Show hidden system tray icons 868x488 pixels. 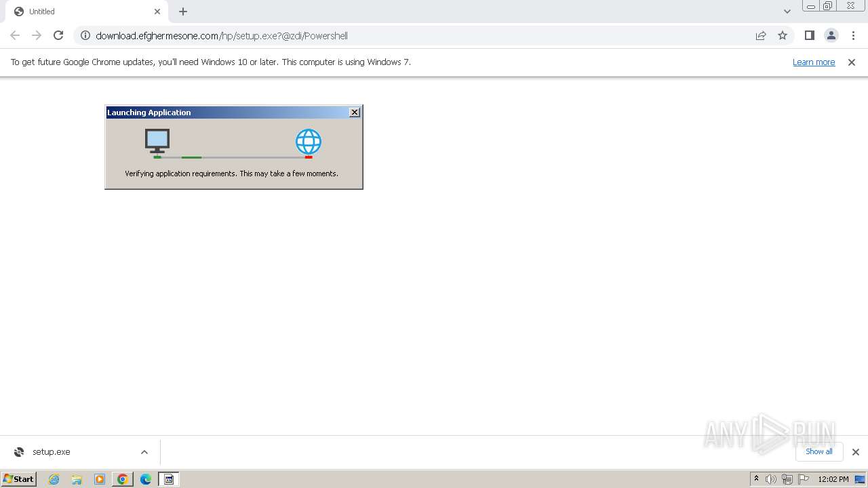(756, 479)
